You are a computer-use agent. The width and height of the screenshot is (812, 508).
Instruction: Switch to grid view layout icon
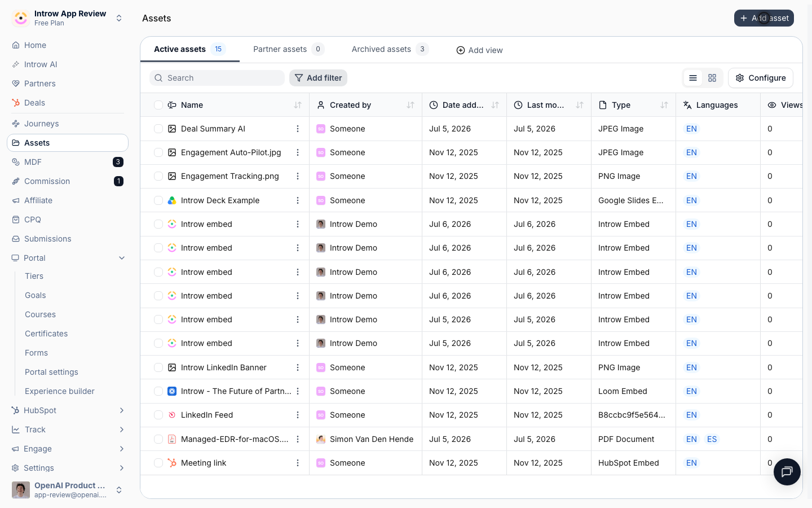point(712,78)
